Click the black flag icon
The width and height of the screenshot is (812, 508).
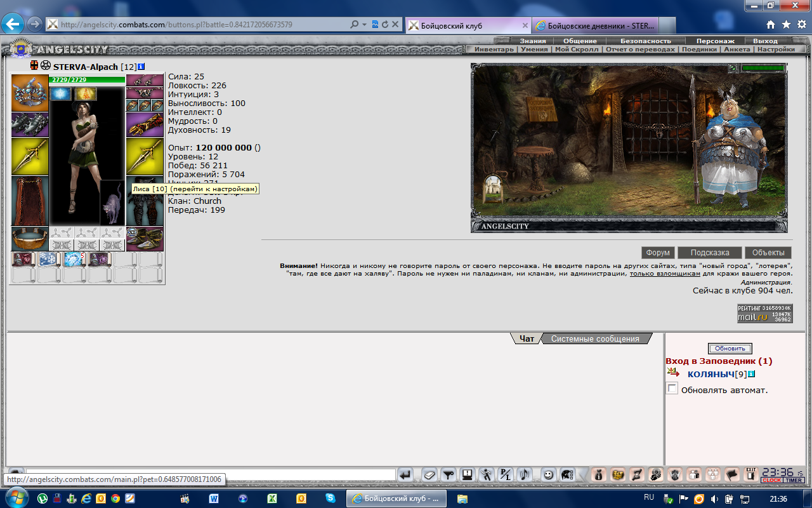(731, 474)
